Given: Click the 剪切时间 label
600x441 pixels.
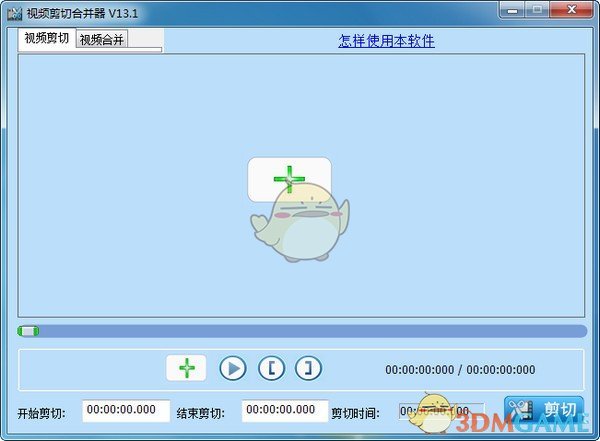Looking at the screenshot, I should tap(355, 414).
